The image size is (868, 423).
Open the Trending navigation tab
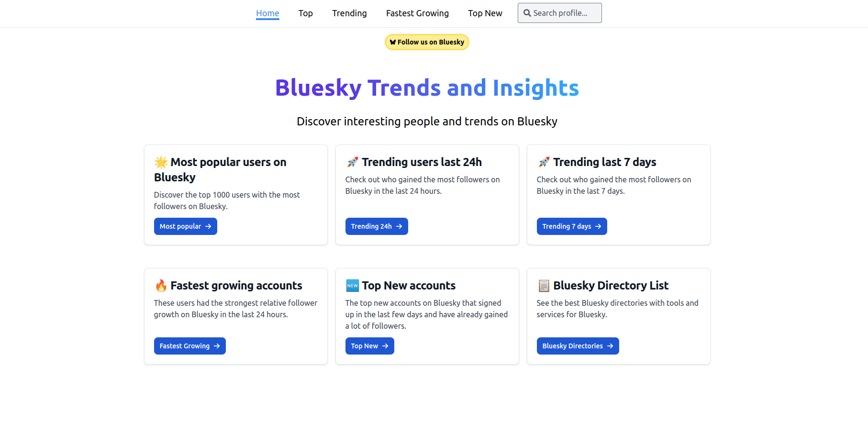coord(349,13)
